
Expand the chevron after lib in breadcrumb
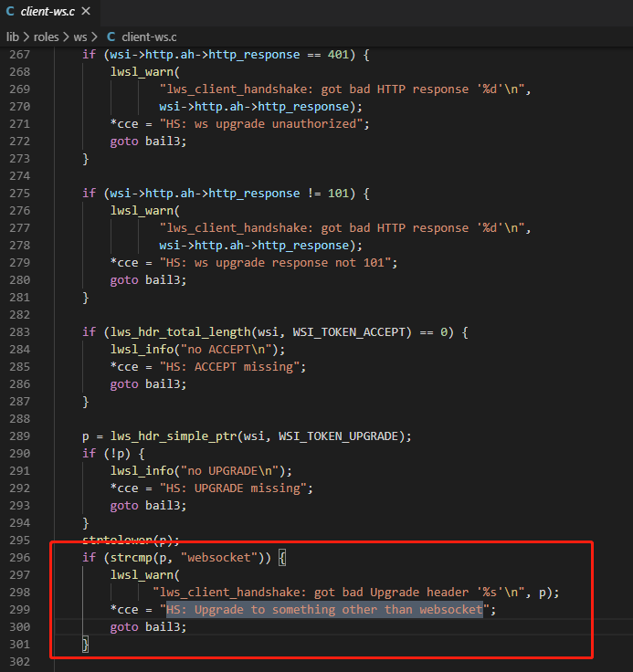(26, 37)
